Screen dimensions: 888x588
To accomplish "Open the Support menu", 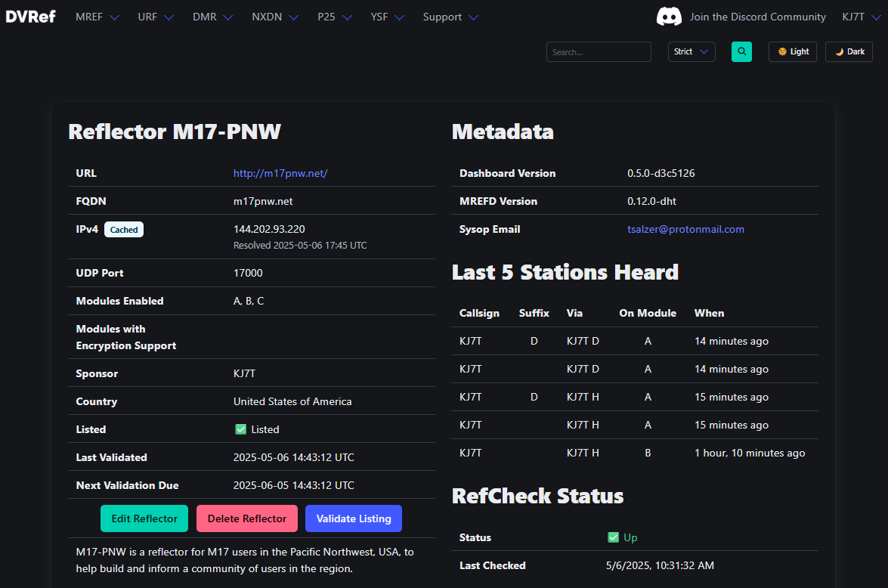I will pyautogui.click(x=450, y=17).
